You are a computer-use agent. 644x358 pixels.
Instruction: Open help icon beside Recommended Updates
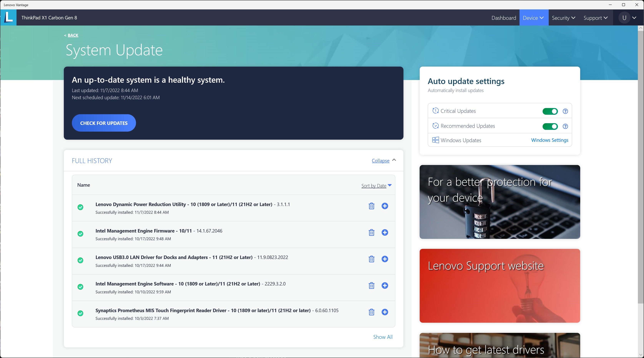click(565, 126)
